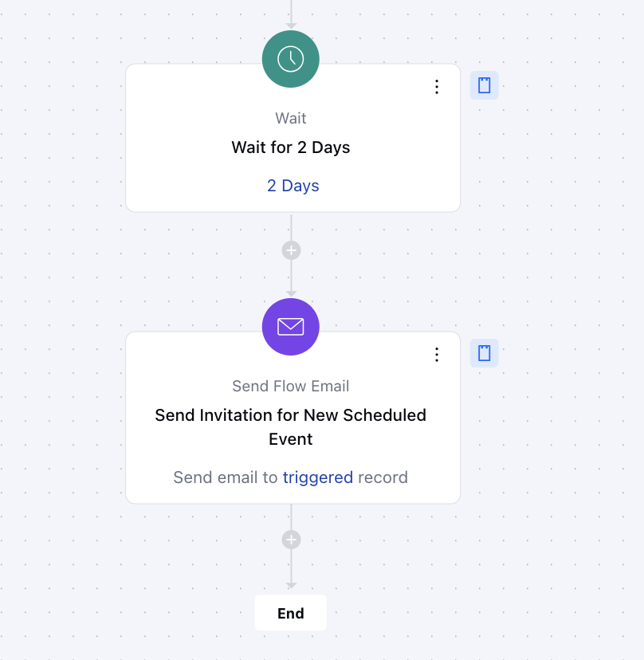Open three-dot menu on Send Flow Email card

coord(437,355)
